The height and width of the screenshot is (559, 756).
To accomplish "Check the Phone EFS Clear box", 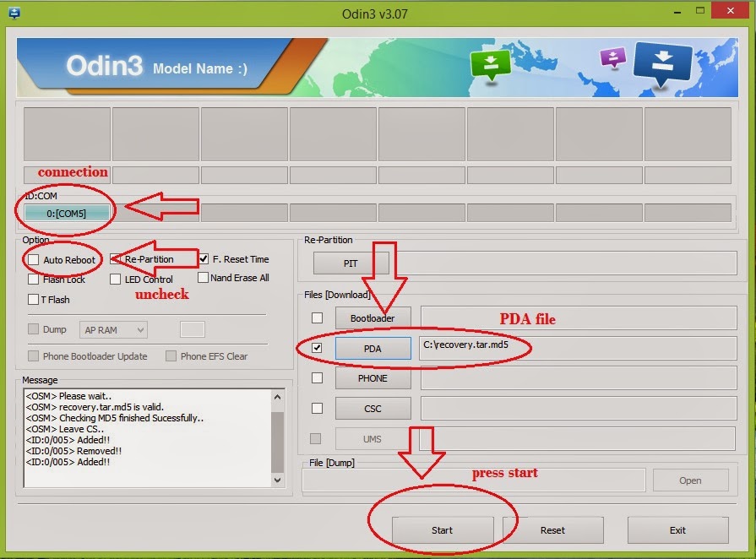I will point(171,355).
